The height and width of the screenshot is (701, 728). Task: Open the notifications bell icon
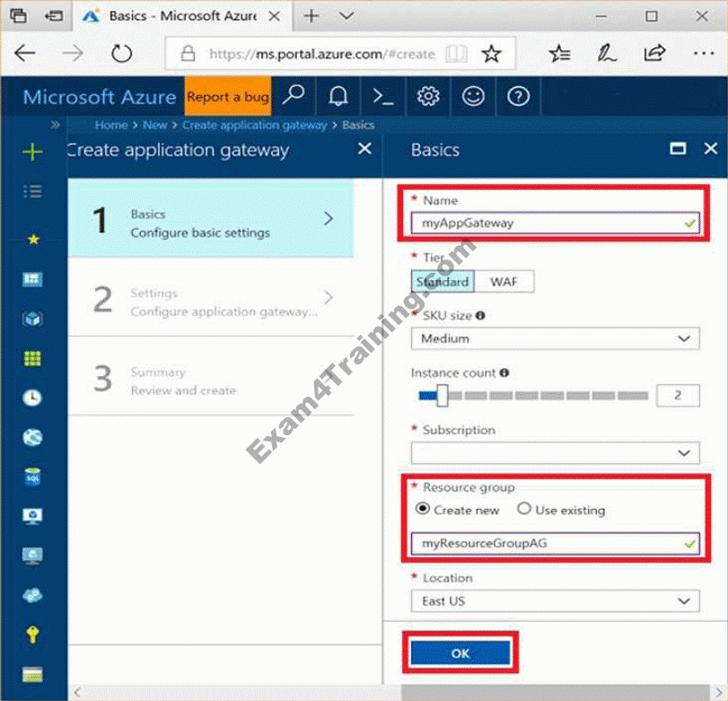338,96
